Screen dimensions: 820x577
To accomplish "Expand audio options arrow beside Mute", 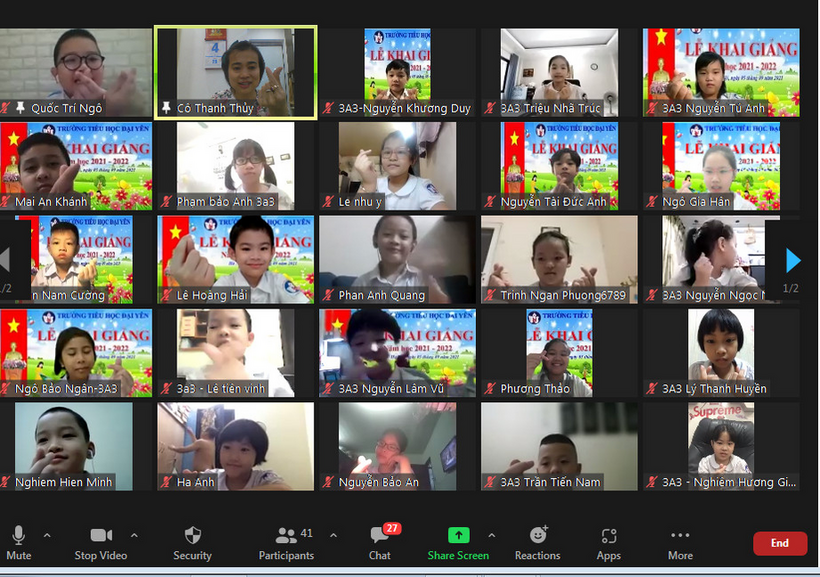I will (47, 535).
